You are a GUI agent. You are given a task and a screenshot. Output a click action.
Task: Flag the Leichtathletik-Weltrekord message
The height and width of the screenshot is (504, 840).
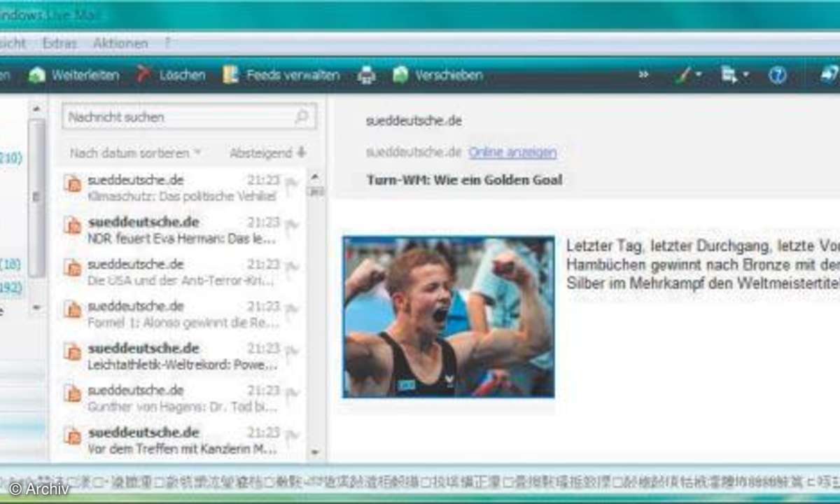[x=291, y=352]
